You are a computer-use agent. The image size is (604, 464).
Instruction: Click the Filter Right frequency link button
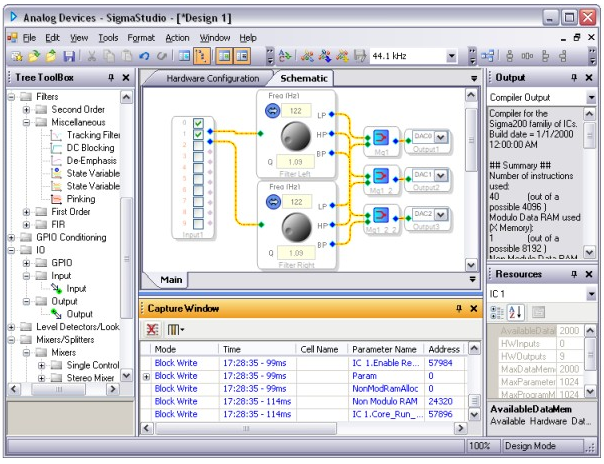click(273, 202)
